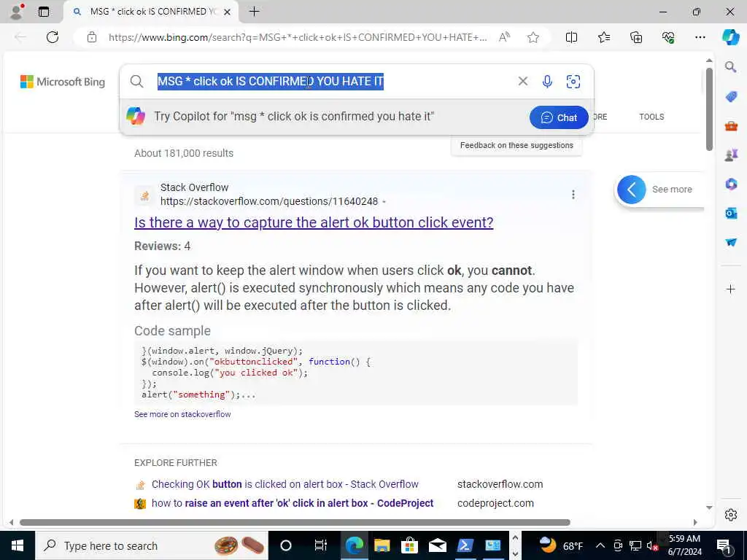Select the Try Copilot suggestion text
Viewport: 747px width, 560px height.
point(294,117)
